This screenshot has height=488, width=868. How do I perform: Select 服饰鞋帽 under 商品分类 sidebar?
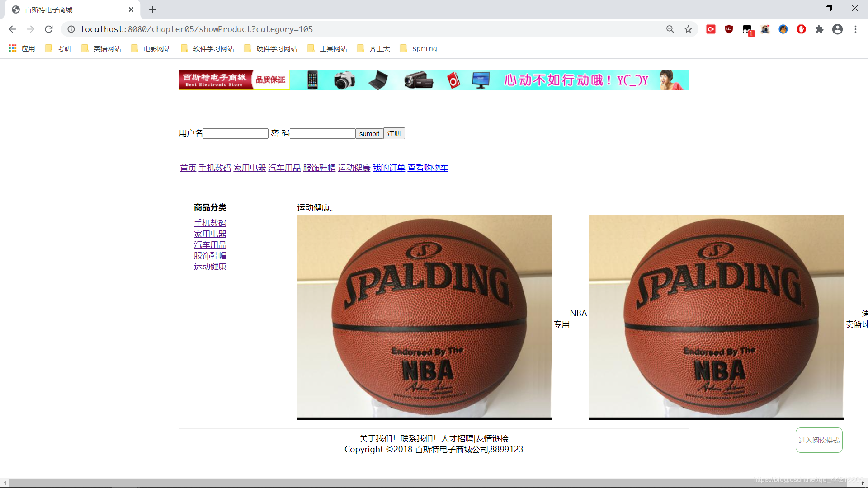(210, 256)
